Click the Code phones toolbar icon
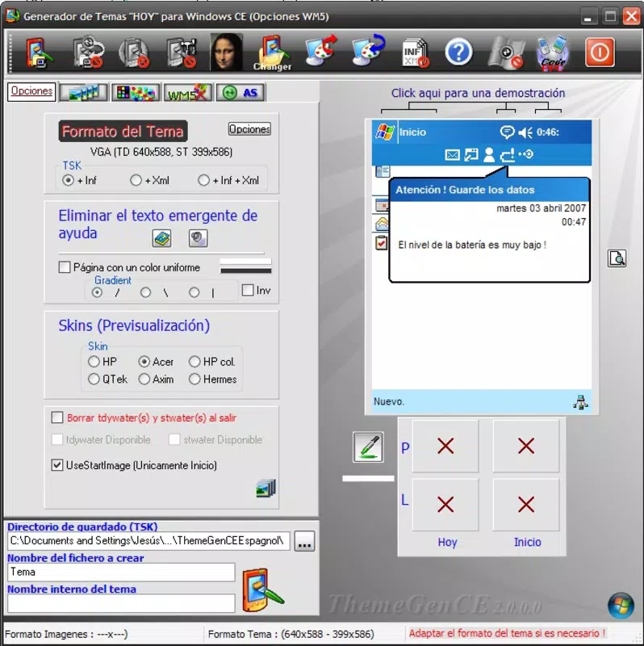 [553, 52]
